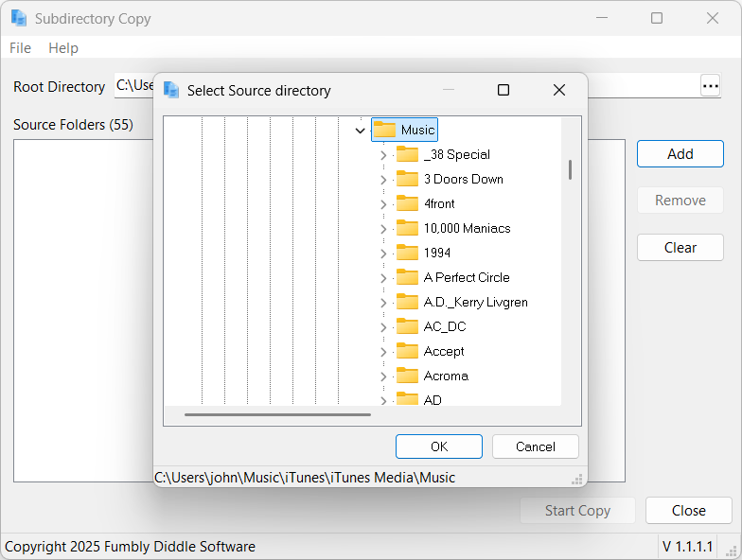Open the Help menu

pyautogui.click(x=63, y=47)
